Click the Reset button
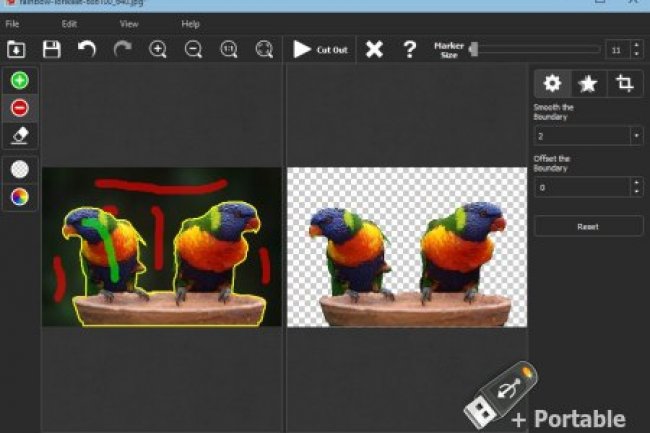 coord(588,226)
